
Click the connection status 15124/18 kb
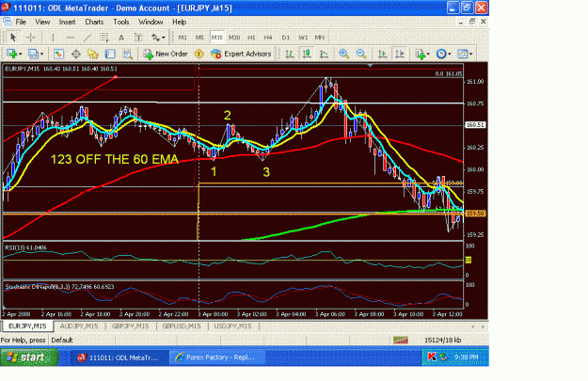442,341
